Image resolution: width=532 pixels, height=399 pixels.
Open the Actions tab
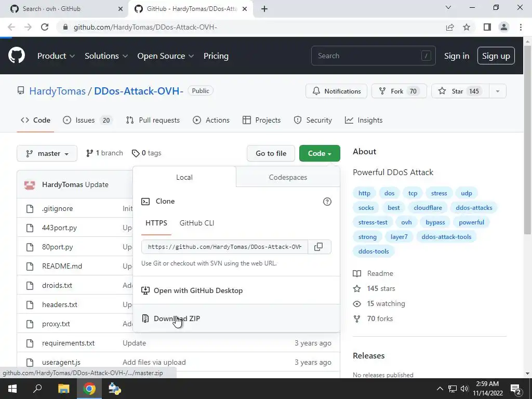[x=211, y=120]
